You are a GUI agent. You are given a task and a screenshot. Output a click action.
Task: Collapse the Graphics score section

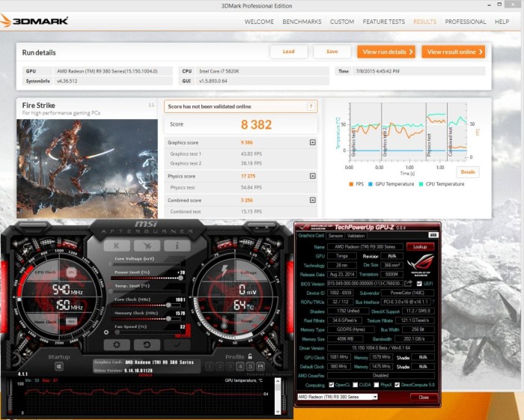point(312,142)
